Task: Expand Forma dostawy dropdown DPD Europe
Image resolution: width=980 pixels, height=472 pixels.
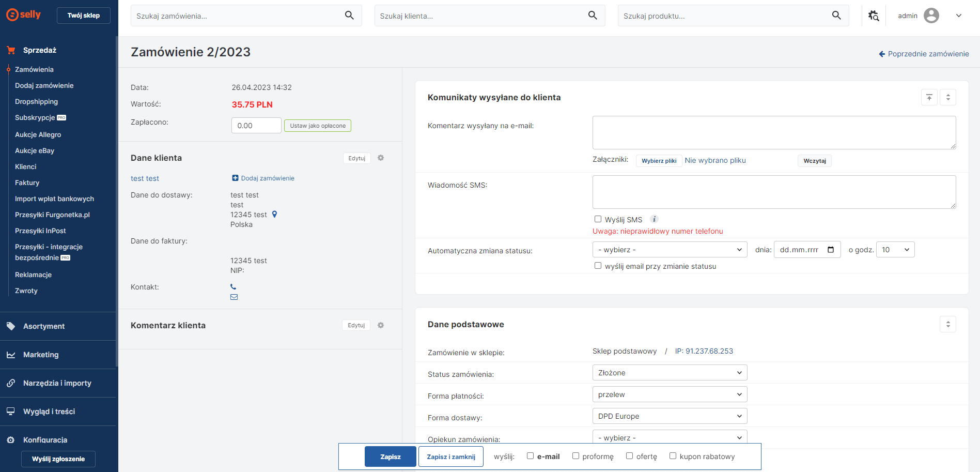Action: coord(670,416)
